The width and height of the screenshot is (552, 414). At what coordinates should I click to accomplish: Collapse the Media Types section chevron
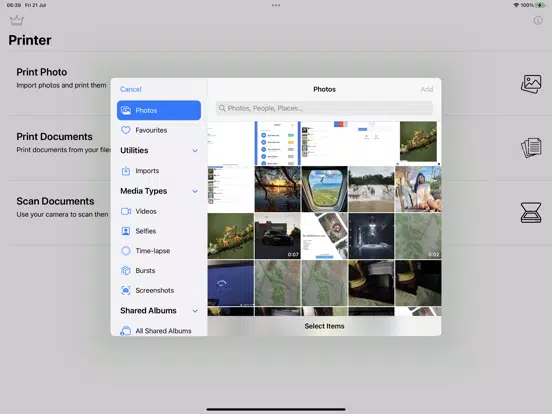tap(195, 191)
